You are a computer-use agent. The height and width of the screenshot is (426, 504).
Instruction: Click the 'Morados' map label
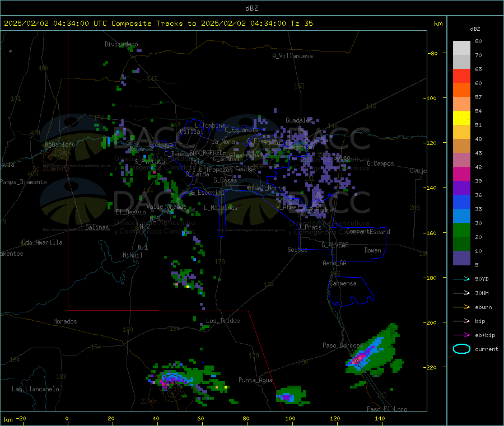tap(65, 321)
